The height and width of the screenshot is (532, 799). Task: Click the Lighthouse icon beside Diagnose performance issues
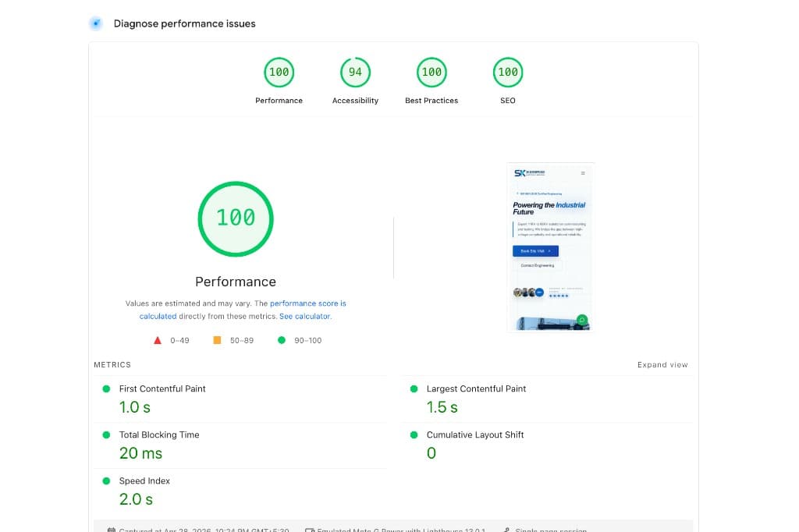[x=96, y=23]
